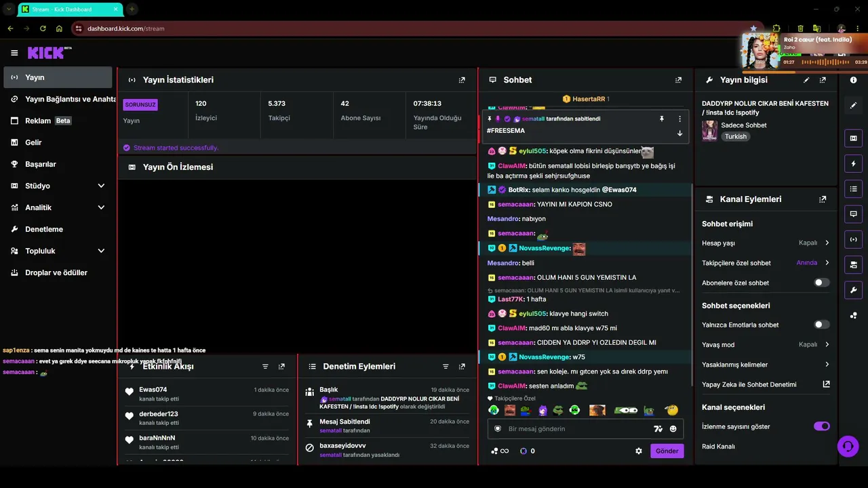Open the pinned message three-dot menu
Viewport: 868px width, 488px height.
click(x=679, y=119)
